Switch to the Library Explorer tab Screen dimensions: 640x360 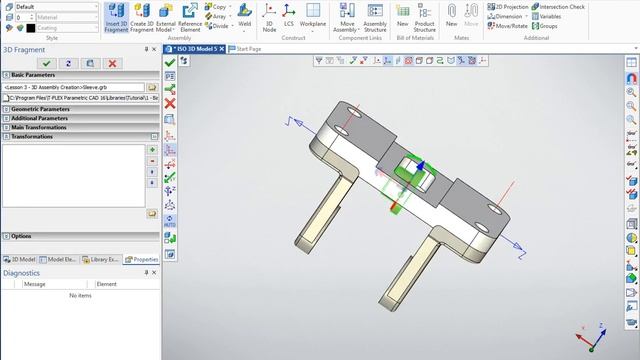[x=100, y=260]
